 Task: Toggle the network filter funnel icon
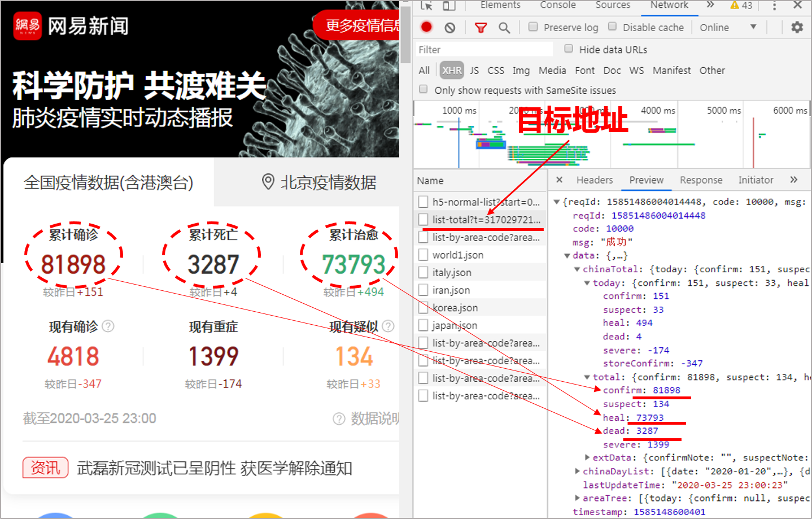pos(481,28)
